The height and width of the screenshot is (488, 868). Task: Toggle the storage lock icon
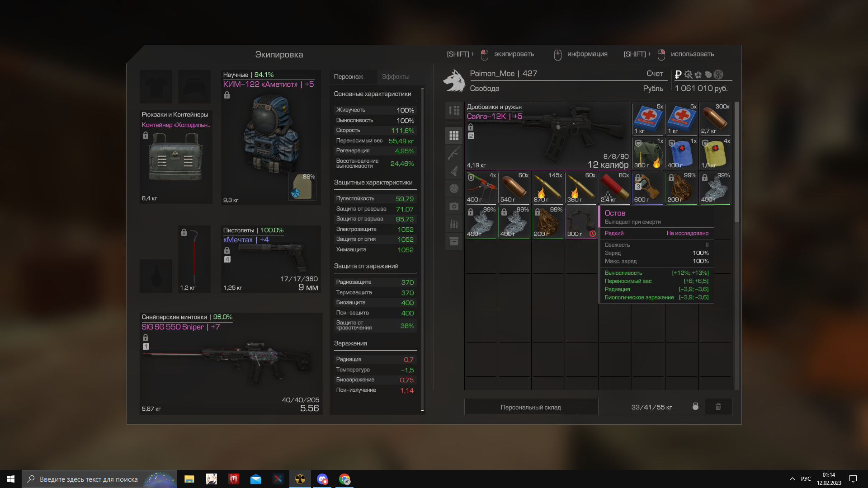(695, 407)
